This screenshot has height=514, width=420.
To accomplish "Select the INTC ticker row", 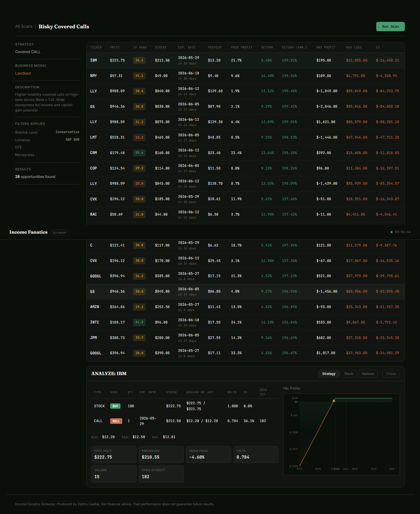I will tap(246, 322).
